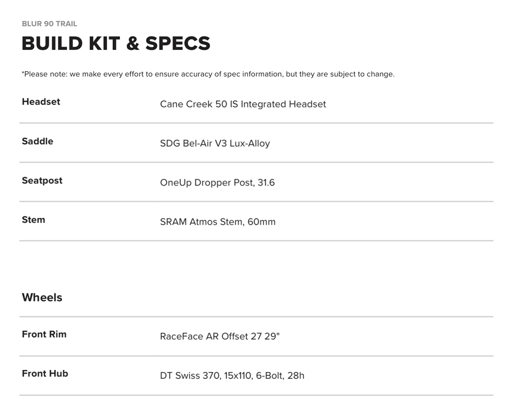The width and height of the screenshot is (532, 399).
Task: Select the Seatpost row label
Action: (x=42, y=181)
